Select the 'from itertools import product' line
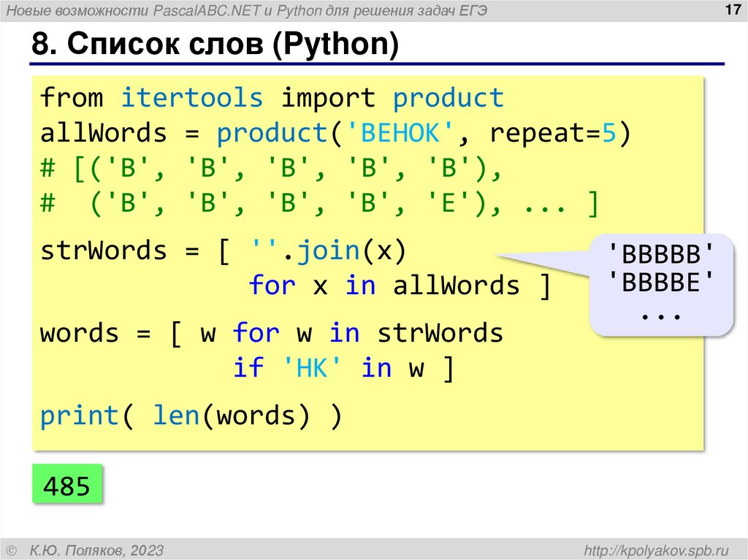 coord(270,97)
